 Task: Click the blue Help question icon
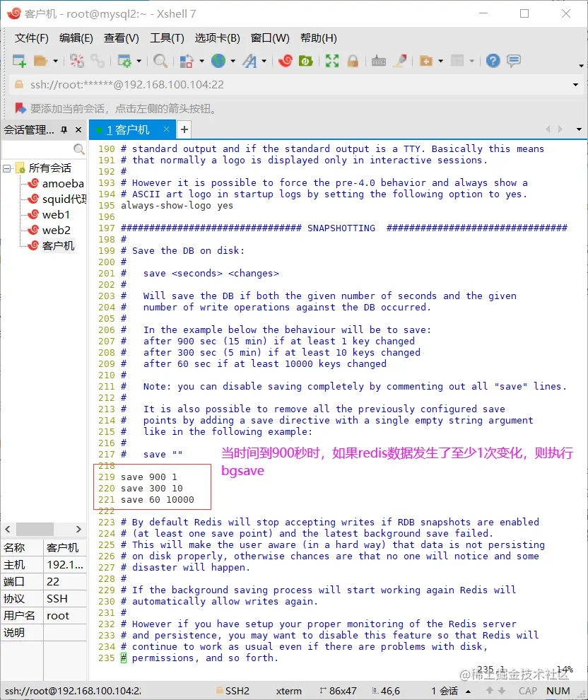493,61
